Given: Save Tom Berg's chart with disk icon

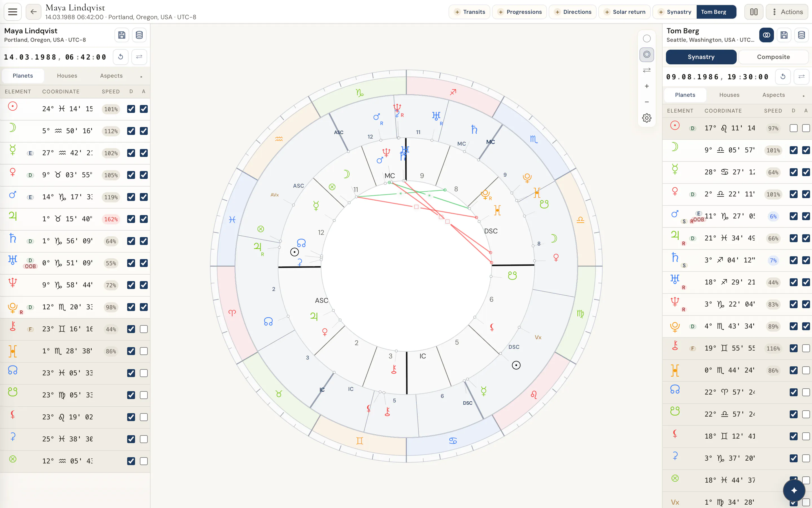Looking at the screenshot, I should point(784,35).
